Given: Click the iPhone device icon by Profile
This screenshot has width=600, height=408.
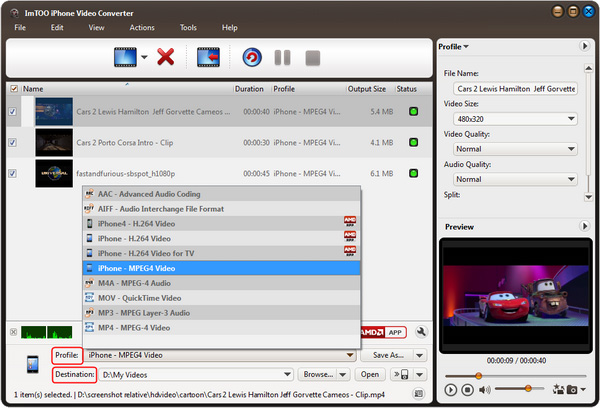Looking at the screenshot, I should pos(33,364).
